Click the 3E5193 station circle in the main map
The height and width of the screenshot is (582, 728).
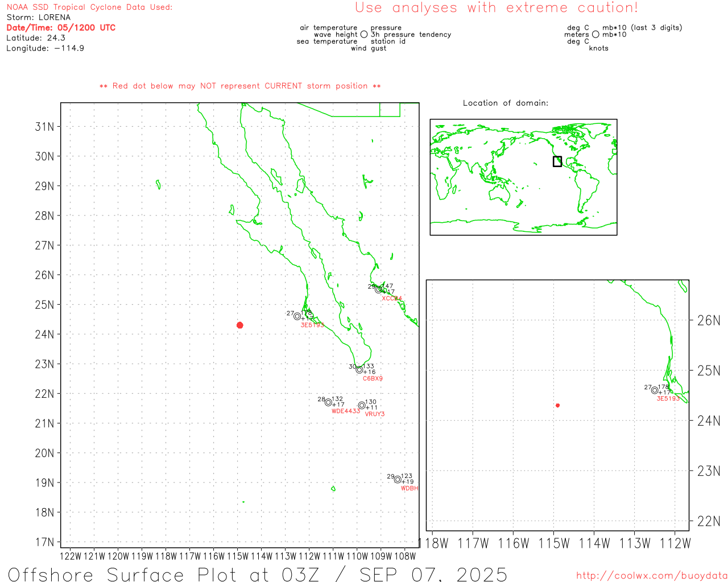[x=297, y=317]
